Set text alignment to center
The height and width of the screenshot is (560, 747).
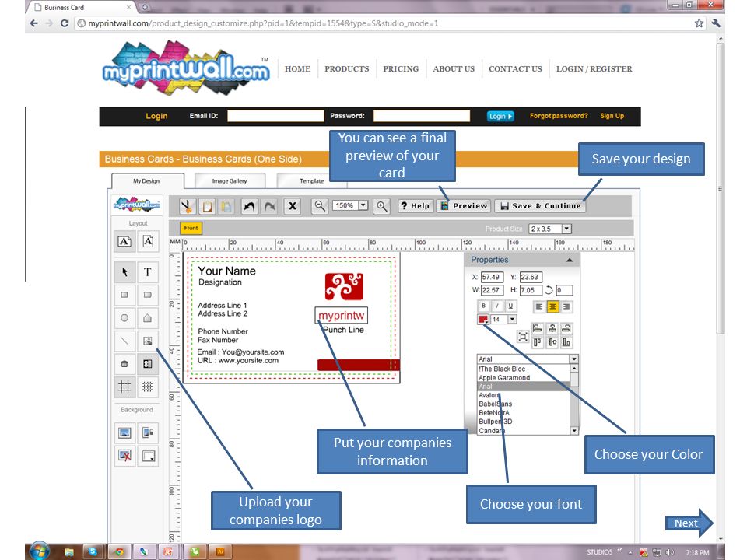pos(552,306)
